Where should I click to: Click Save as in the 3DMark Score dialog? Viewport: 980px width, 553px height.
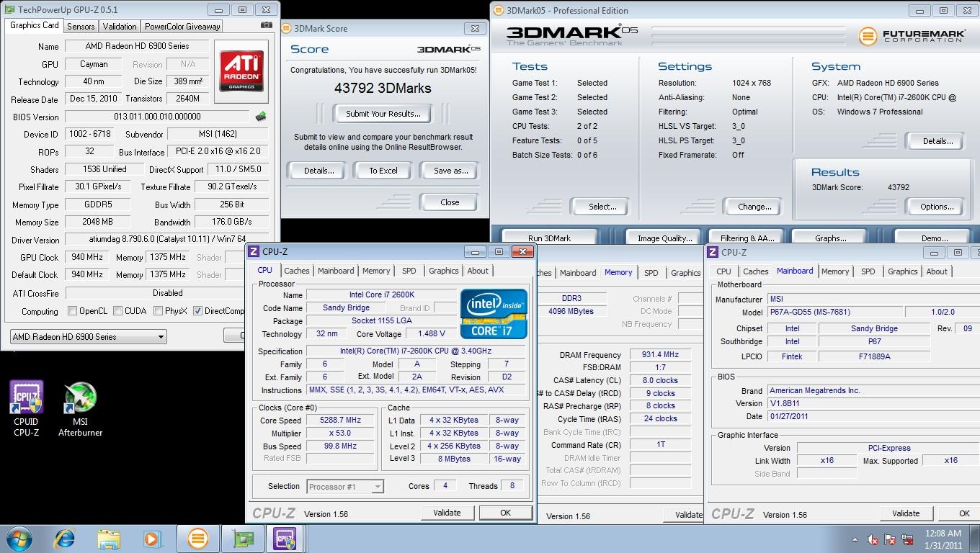[451, 171]
